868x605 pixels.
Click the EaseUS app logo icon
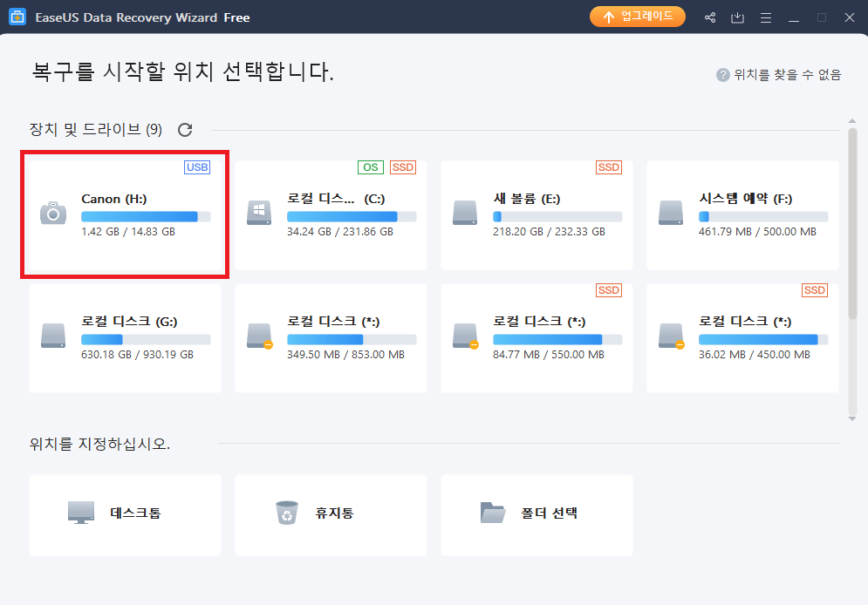click(x=17, y=17)
